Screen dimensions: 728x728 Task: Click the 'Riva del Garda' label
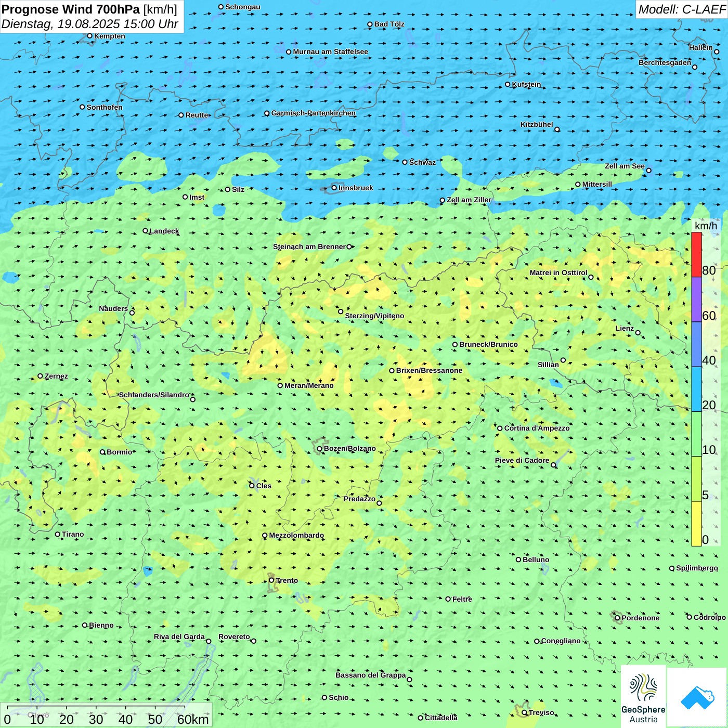pyautogui.click(x=179, y=636)
